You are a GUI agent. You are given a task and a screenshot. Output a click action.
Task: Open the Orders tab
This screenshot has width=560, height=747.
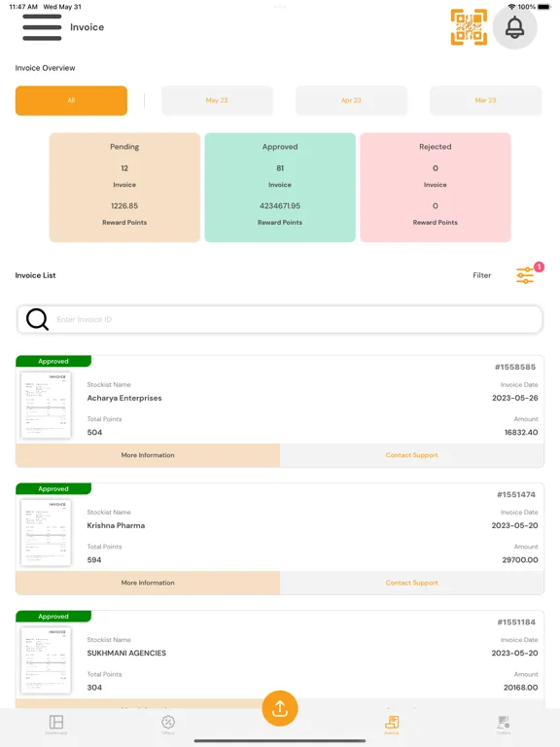(x=504, y=725)
